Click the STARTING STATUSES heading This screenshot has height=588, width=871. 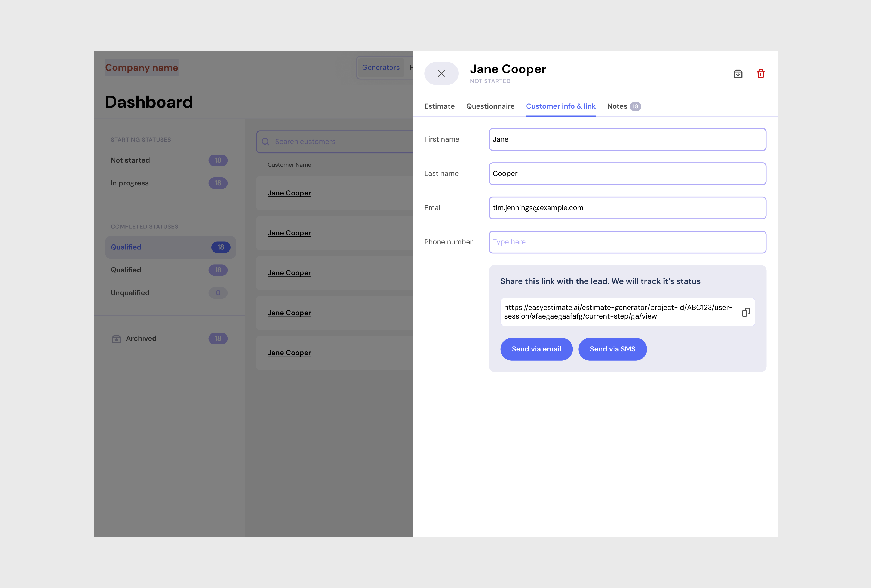[x=140, y=140]
